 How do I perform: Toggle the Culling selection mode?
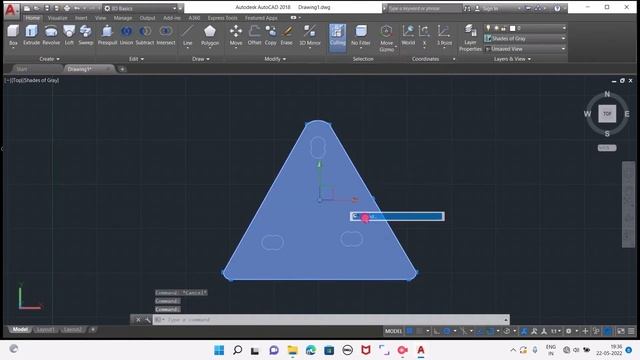pyautogui.click(x=338, y=37)
